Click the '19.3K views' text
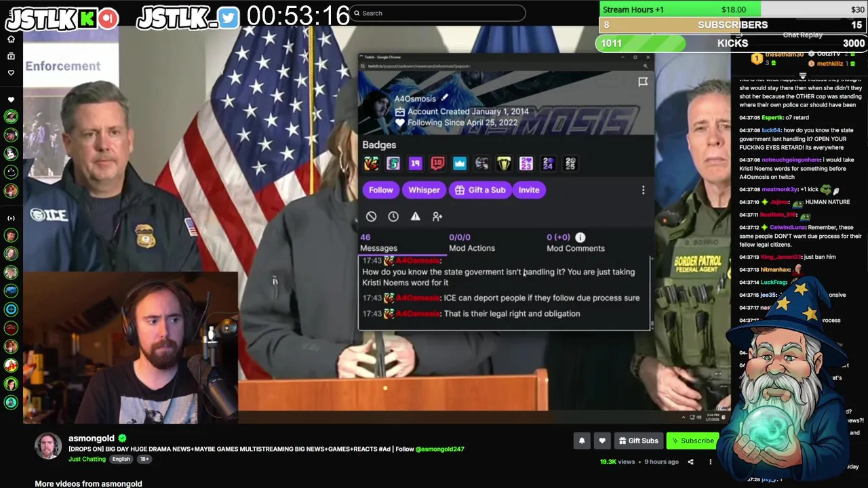Image resolution: width=868 pixels, height=488 pixels. 617,462
